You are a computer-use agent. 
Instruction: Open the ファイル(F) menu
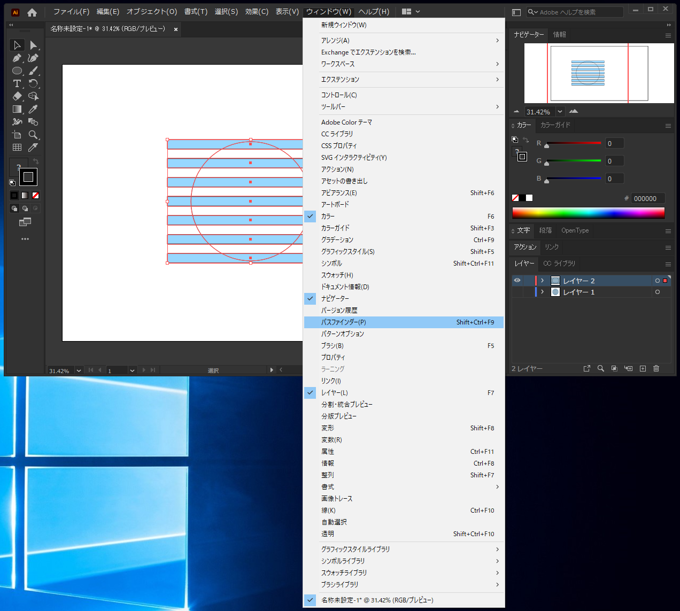pyautogui.click(x=71, y=12)
